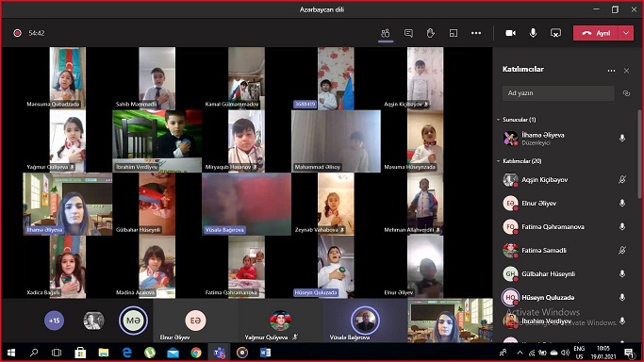Raise your hand using the hand icon
This screenshot has width=644, height=362.
(x=430, y=33)
